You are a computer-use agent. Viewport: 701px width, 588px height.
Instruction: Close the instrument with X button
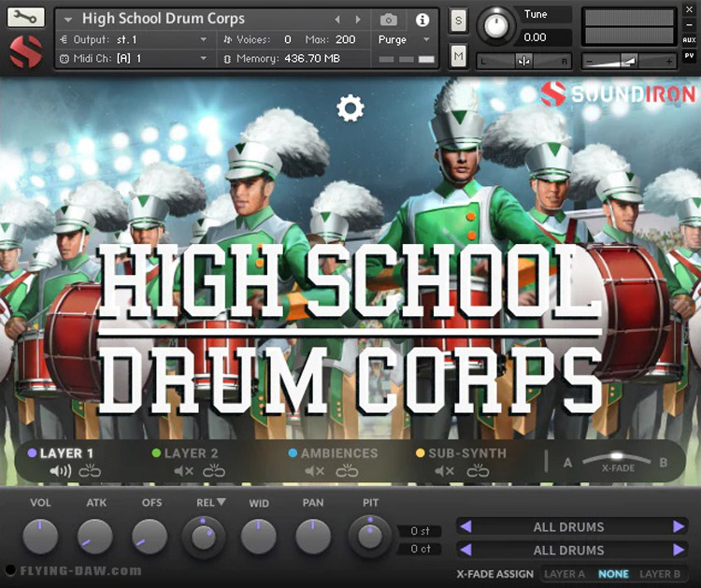(689, 9)
